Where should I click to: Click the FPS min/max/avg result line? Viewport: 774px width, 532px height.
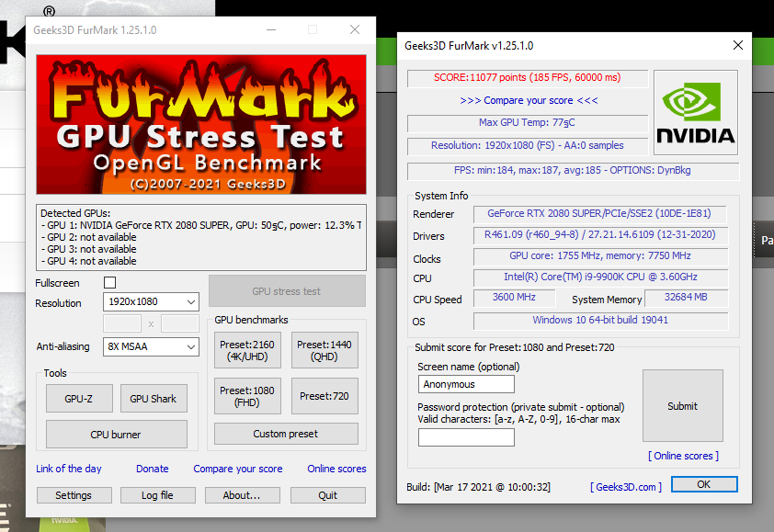click(x=573, y=170)
